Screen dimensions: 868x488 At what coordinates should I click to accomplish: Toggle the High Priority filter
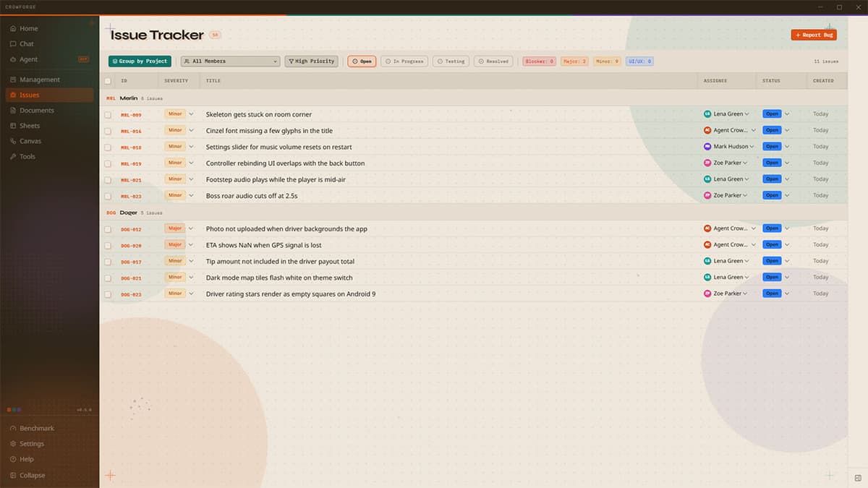tap(311, 61)
